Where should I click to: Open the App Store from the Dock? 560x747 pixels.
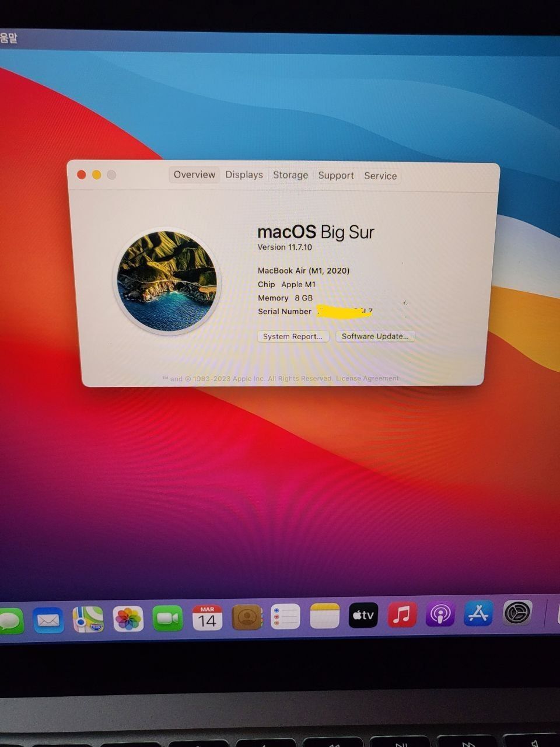(x=478, y=613)
